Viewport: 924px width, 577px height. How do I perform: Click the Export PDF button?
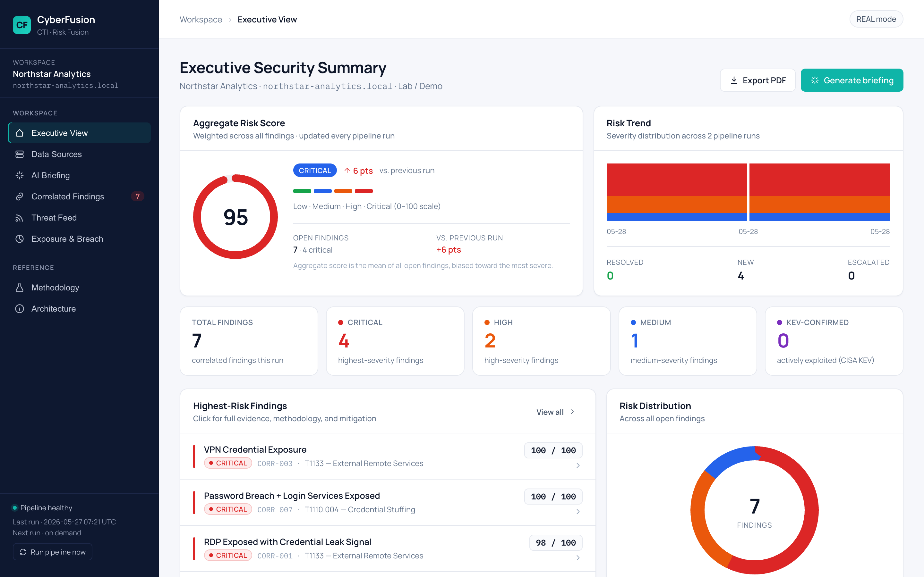click(757, 80)
